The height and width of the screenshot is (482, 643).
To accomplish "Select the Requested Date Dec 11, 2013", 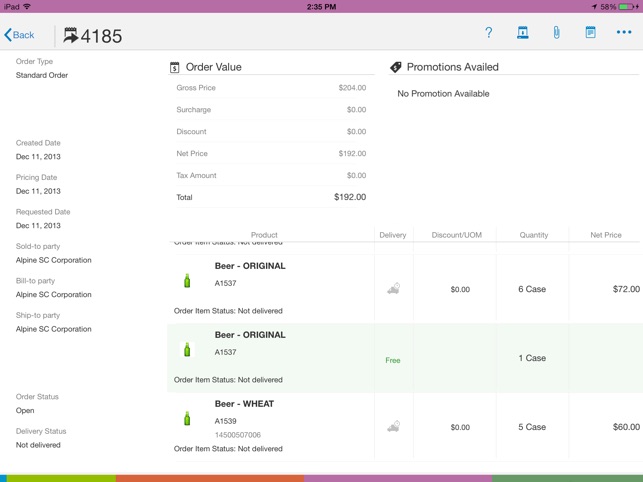I will pyautogui.click(x=38, y=226).
